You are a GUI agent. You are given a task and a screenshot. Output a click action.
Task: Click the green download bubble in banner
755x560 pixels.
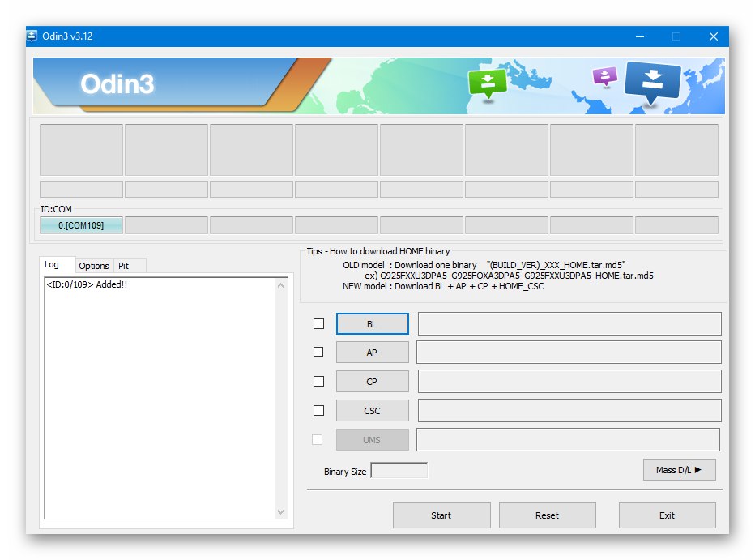(488, 83)
